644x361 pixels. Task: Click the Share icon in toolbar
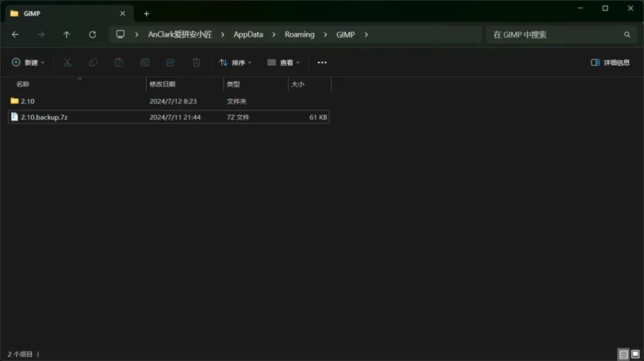click(171, 63)
